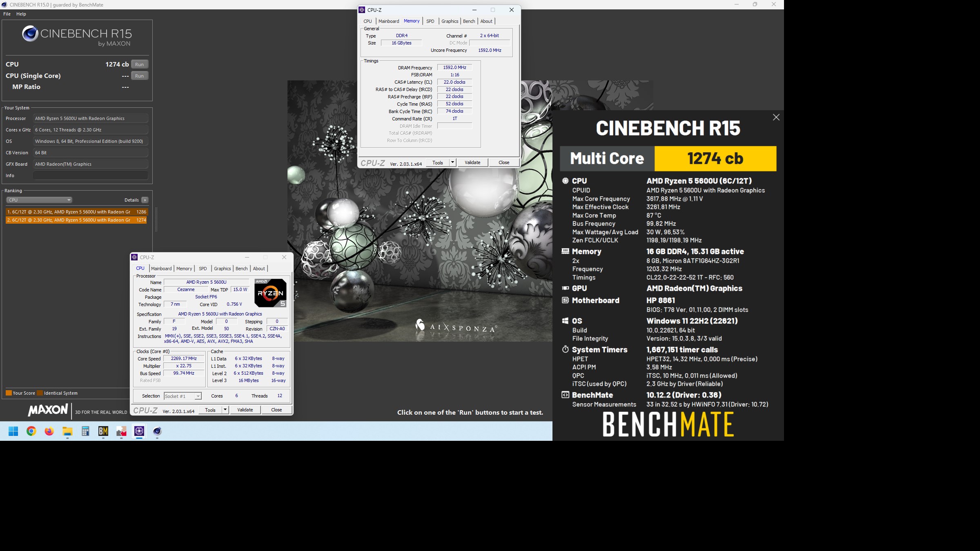Open Mainboard tab in lower CPU-Z window

pos(161,269)
